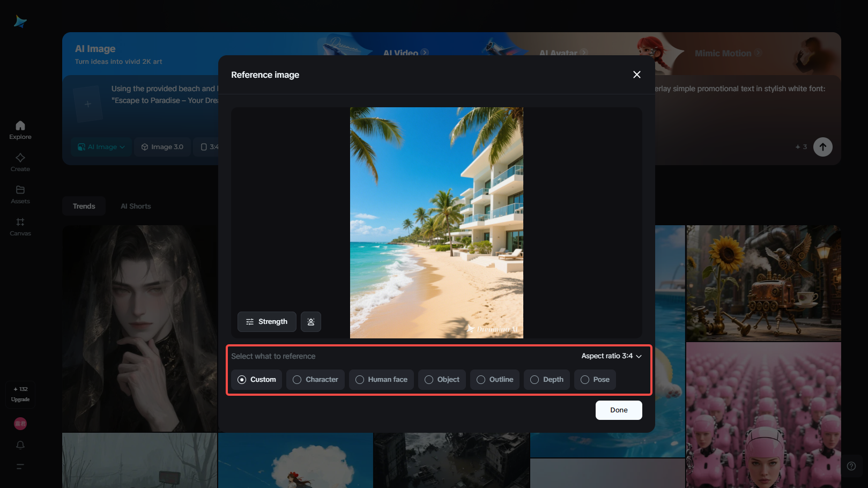This screenshot has height=488, width=868.
Task: Open the steampunk sunflower toaster thumbnail
Action: [x=763, y=283]
